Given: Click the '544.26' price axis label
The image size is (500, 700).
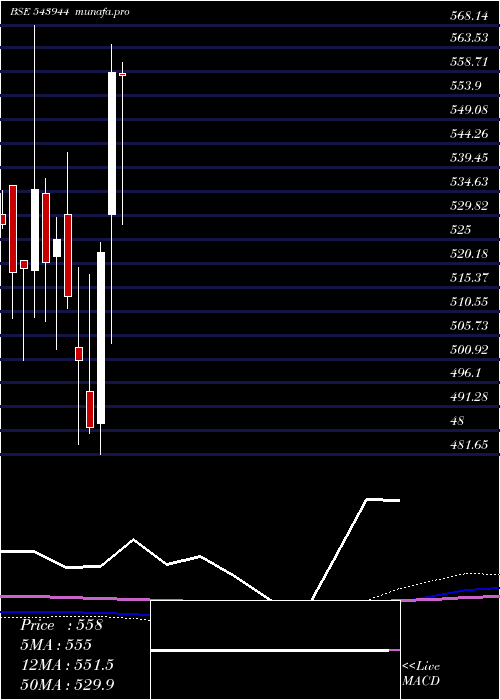Looking at the screenshot, I should pos(468,133).
